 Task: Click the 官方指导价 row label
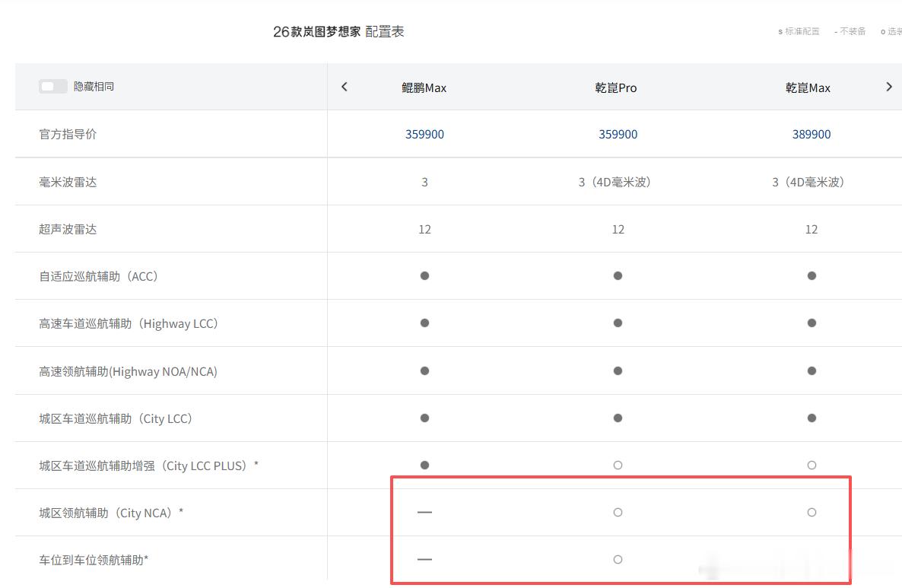click(x=68, y=134)
